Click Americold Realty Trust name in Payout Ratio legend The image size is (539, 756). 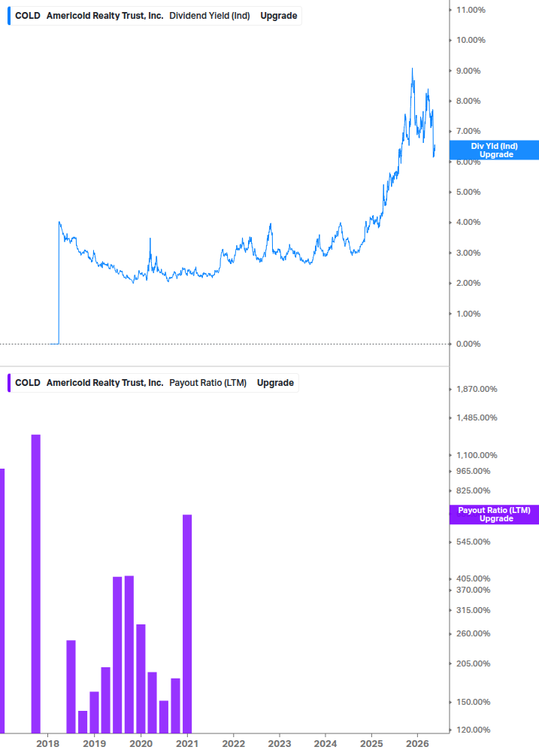tap(105, 383)
